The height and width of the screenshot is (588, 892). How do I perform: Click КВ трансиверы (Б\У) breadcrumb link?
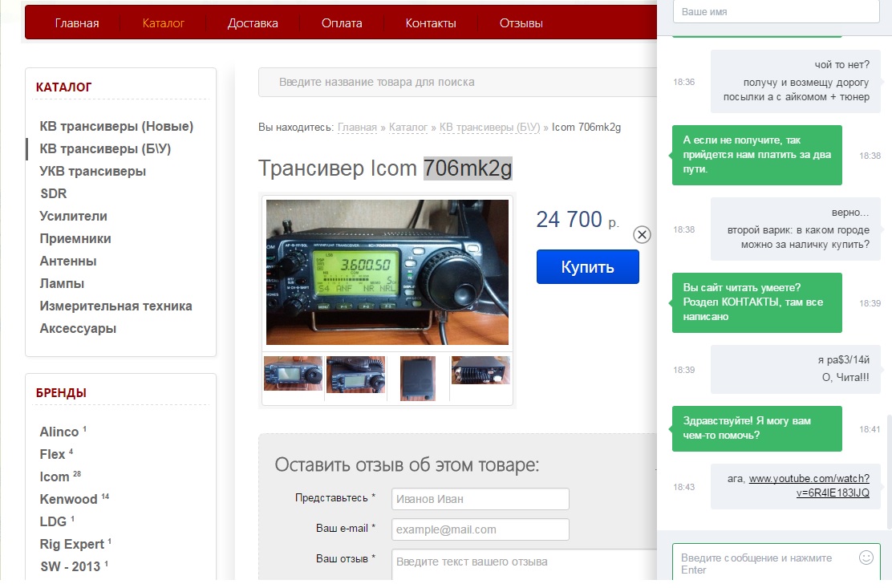tap(489, 128)
